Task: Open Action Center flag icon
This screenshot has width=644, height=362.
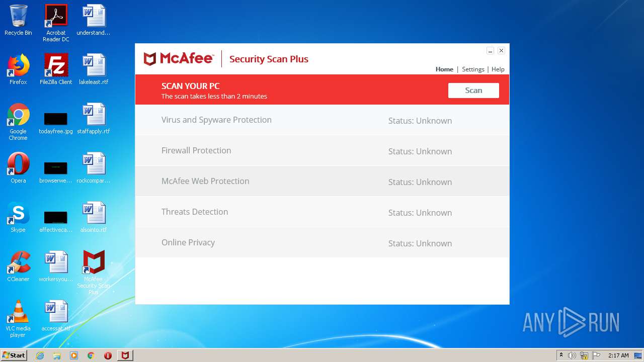Action: click(x=596, y=355)
